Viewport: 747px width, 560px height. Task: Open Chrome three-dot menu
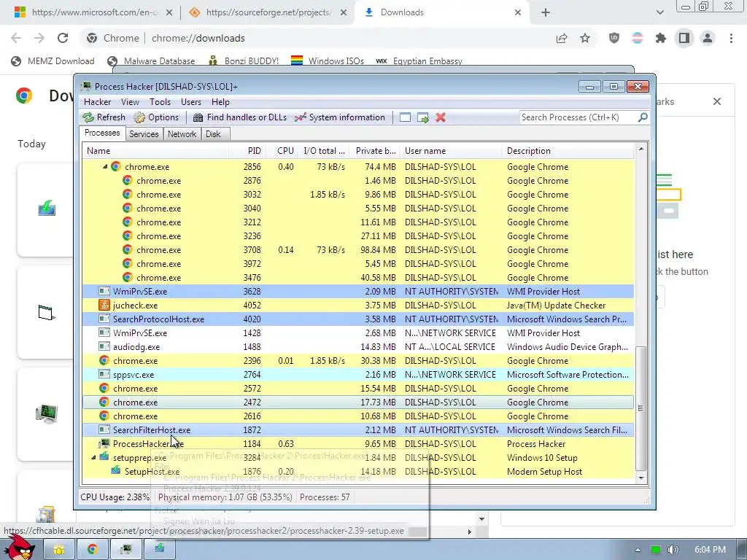pos(731,38)
